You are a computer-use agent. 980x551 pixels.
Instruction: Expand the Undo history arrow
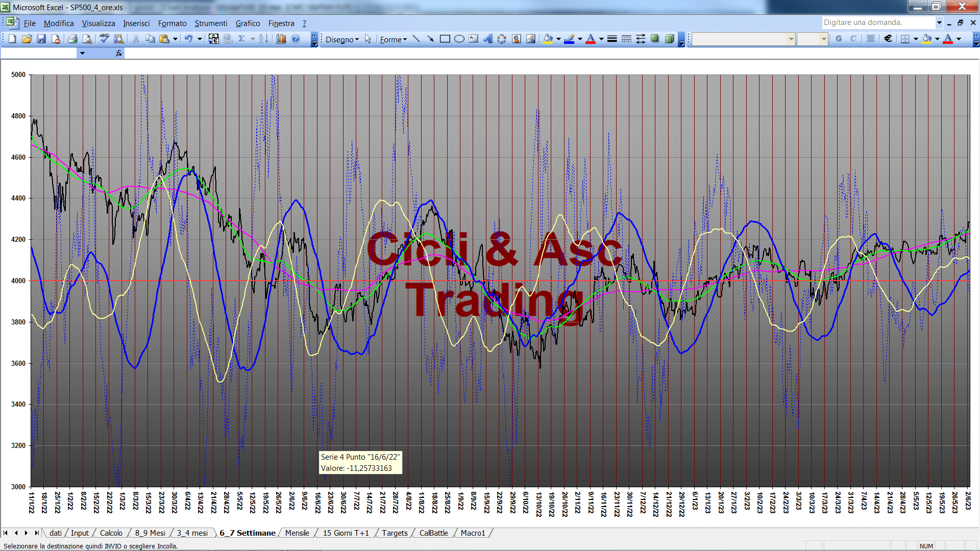click(x=200, y=39)
